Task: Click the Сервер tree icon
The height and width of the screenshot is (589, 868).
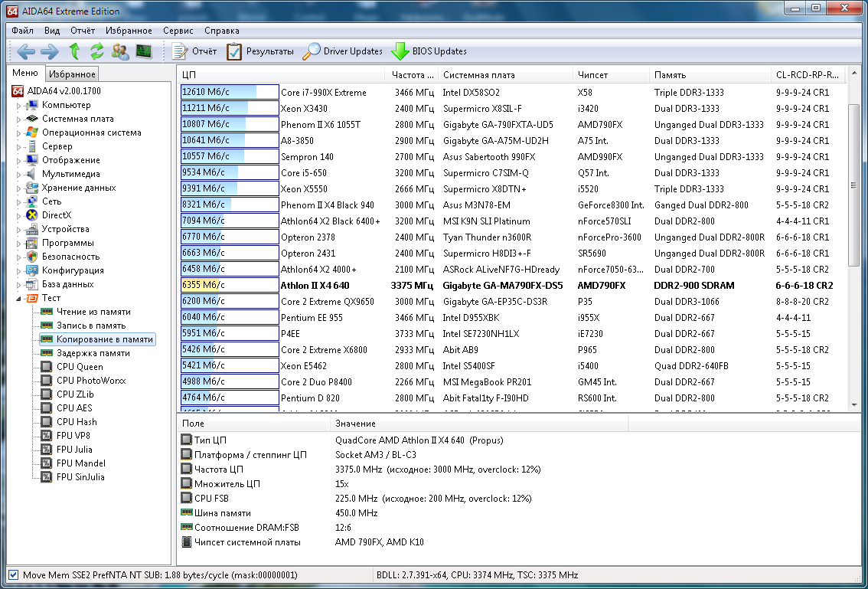Action: tap(32, 146)
